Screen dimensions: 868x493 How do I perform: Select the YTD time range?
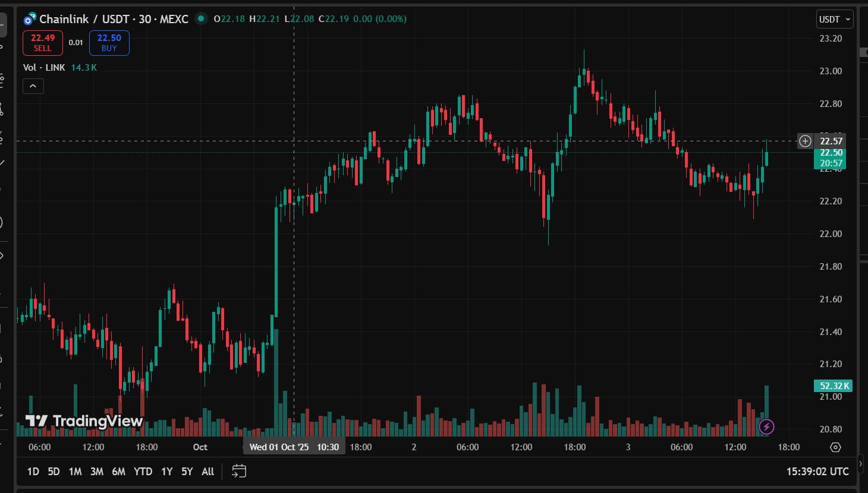(143, 472)
